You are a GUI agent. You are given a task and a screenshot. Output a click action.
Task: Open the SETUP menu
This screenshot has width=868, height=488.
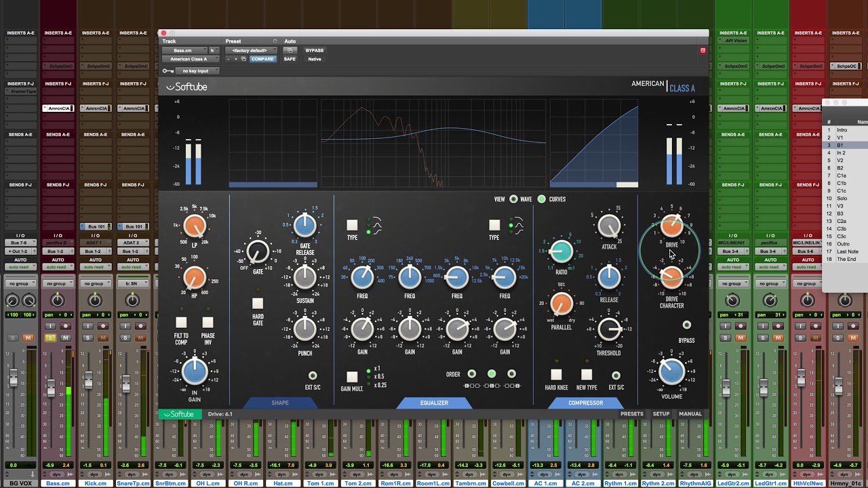(x=661, y=414)
